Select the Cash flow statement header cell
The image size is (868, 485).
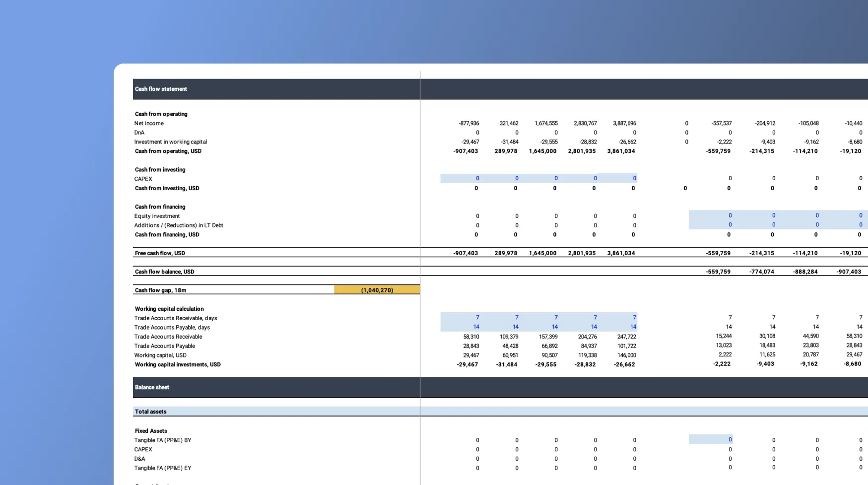pos(161,89)
